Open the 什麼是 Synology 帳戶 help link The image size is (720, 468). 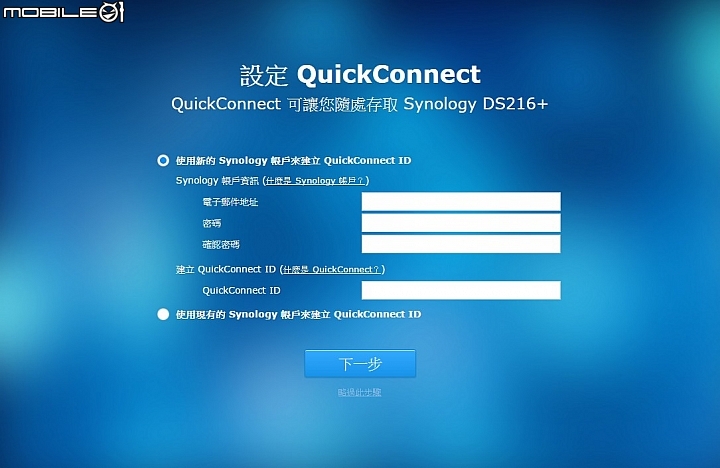pyautogui.click(x=315, y=180)
